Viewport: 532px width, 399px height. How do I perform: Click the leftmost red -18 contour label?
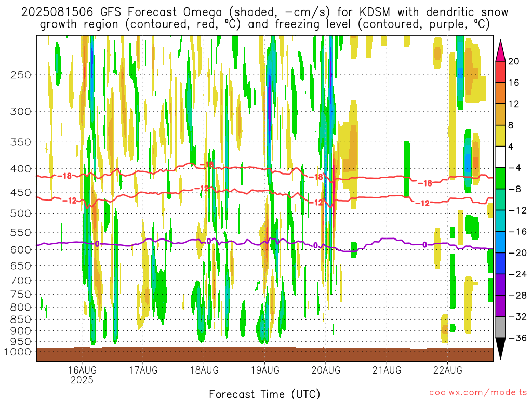click(64, 176)
